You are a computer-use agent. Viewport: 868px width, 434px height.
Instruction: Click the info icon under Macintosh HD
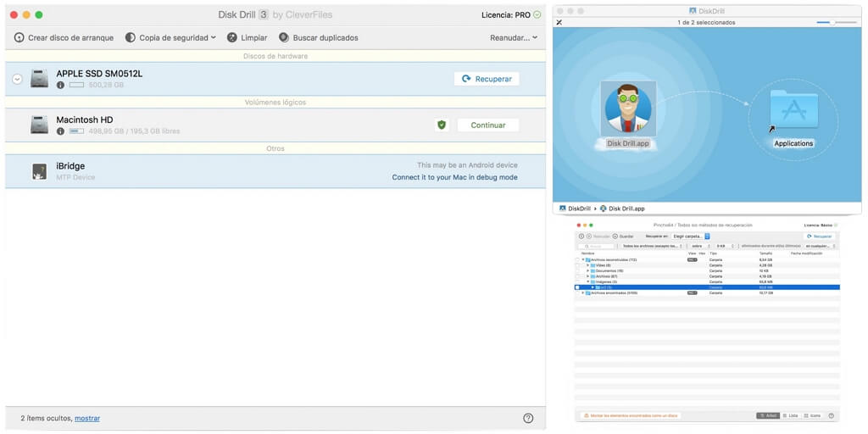pyautogui.click(x=60, y=131)
